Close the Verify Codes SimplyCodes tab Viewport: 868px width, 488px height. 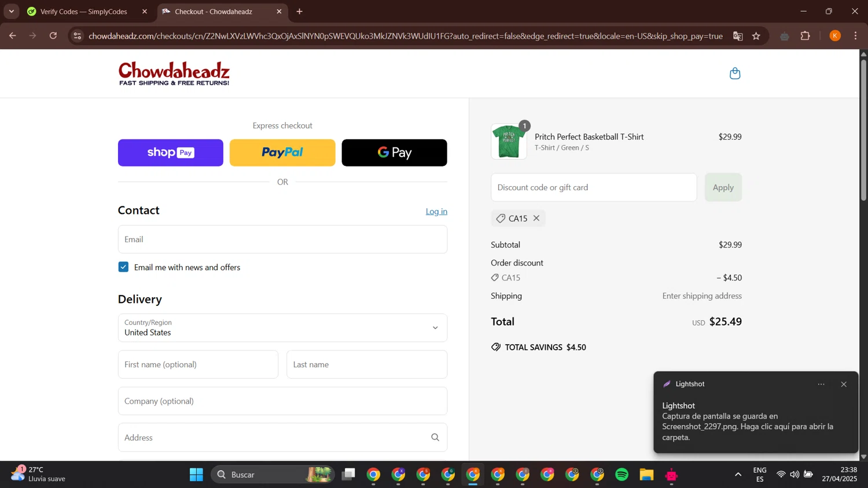[x=145, y=12]
